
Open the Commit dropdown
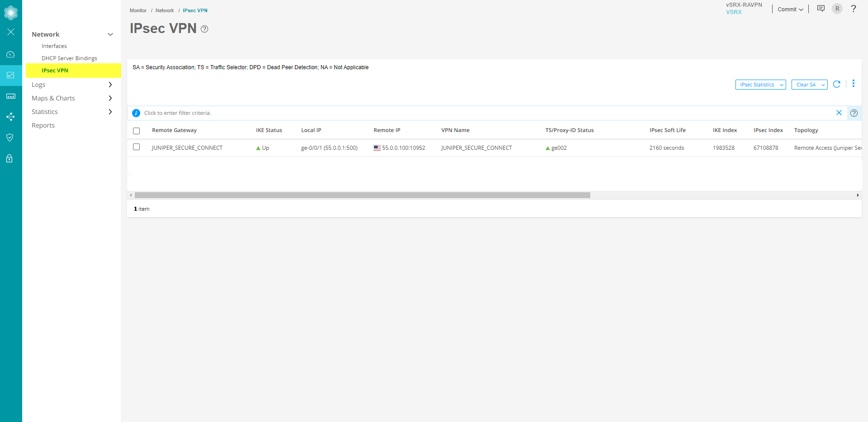point(790,9)
